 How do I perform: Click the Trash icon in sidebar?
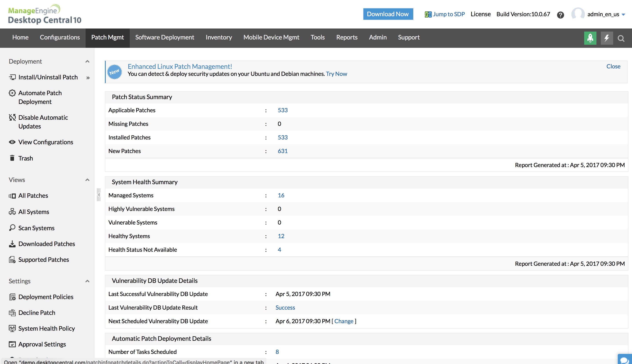[12, 158]
